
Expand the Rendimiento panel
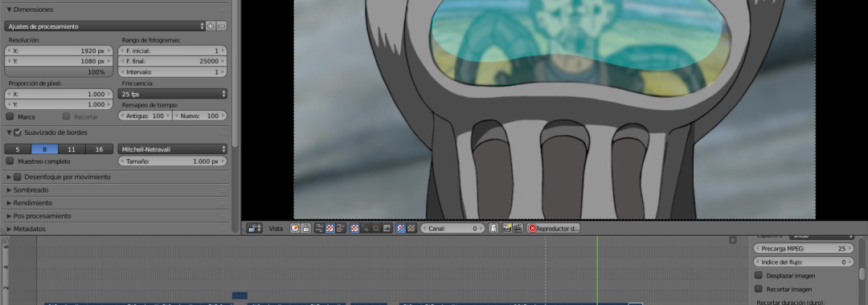tap(10, 203)
